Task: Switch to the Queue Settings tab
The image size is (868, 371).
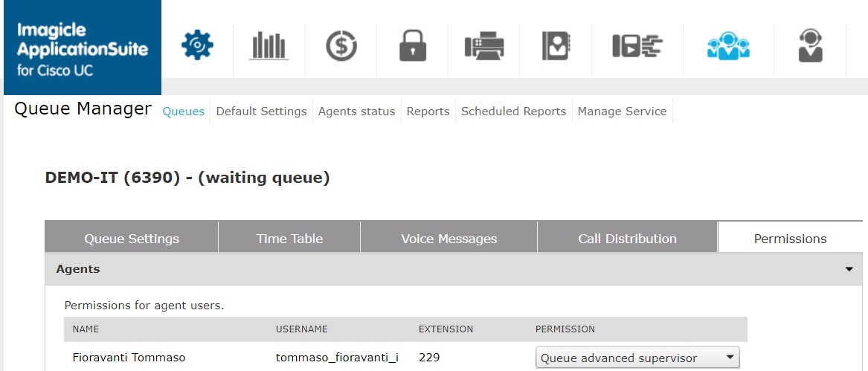Action: coord(132,239)
